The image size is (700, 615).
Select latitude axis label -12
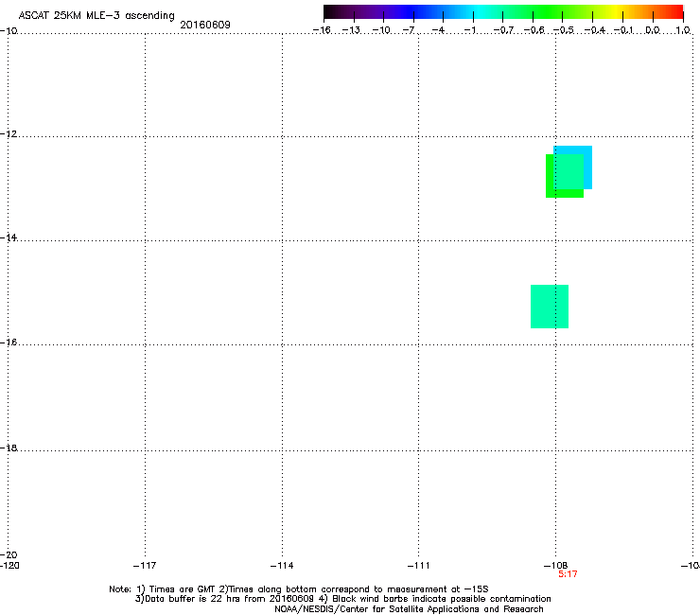[x=9, y=134]
